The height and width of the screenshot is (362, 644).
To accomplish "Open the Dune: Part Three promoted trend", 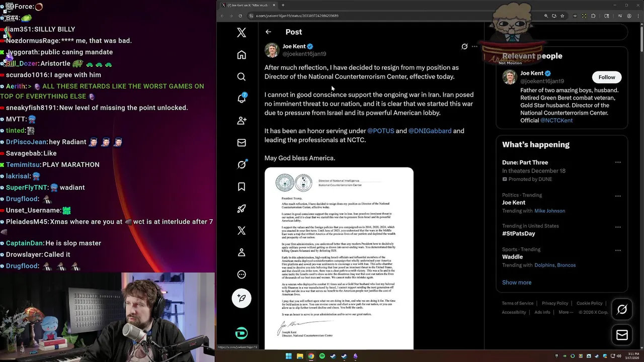I will 525,162.
